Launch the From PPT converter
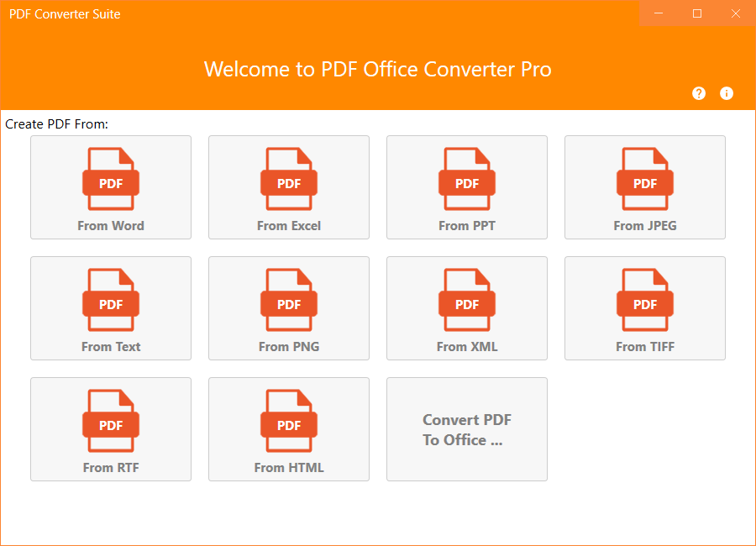 [466, 186]
